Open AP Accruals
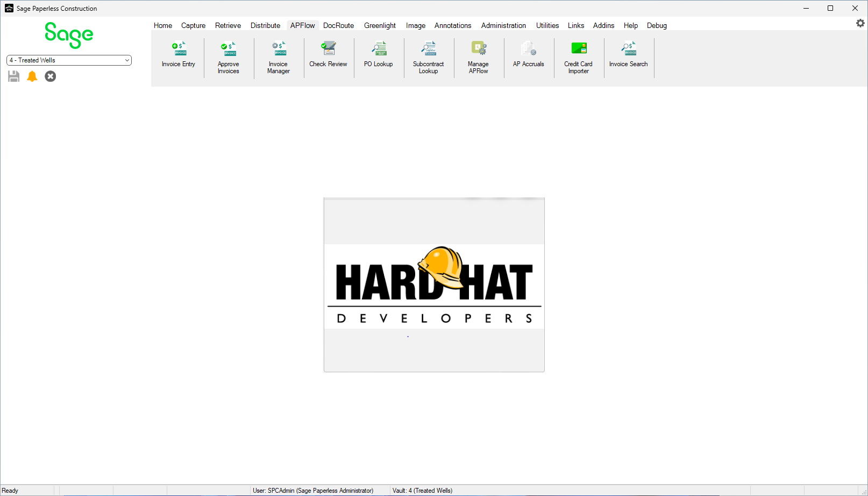 click(529, 55)
